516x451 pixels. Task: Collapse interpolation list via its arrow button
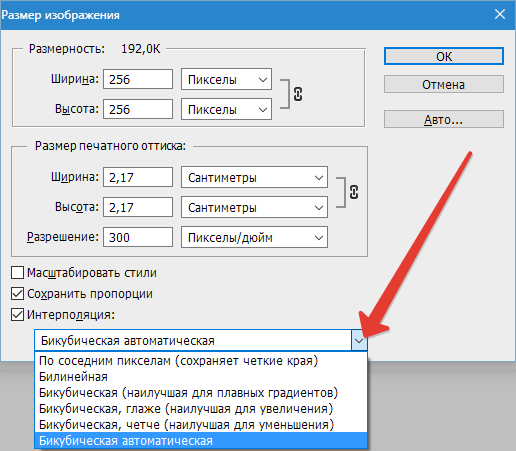tap(359, 340)
